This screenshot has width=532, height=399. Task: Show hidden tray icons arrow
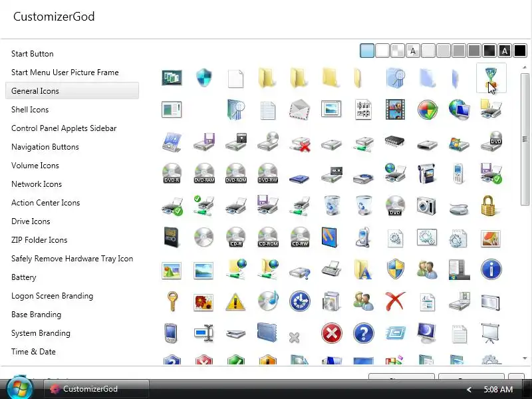[469, 390]
